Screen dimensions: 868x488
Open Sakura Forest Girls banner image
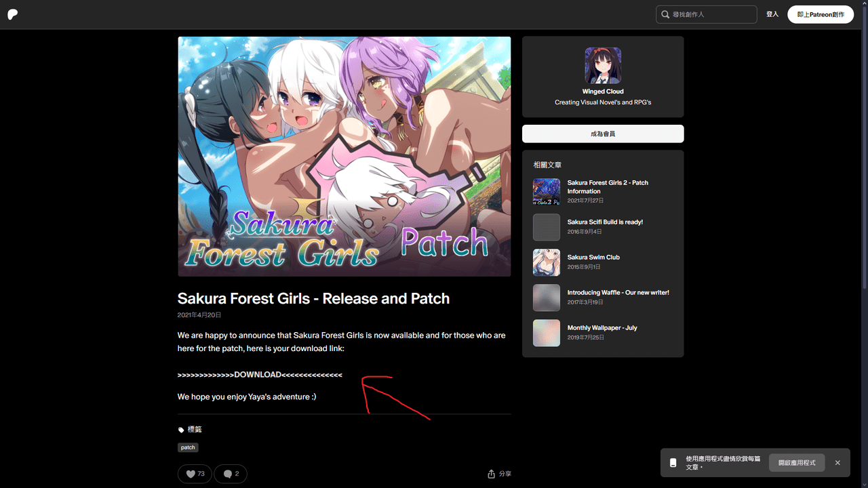[344, 157]
